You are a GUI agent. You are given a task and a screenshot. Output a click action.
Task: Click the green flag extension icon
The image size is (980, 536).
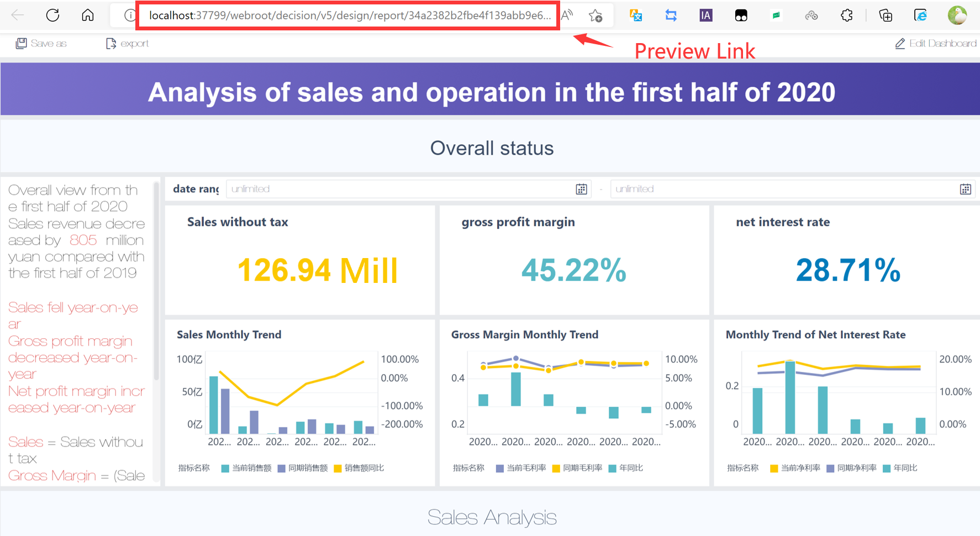point(776,15)
